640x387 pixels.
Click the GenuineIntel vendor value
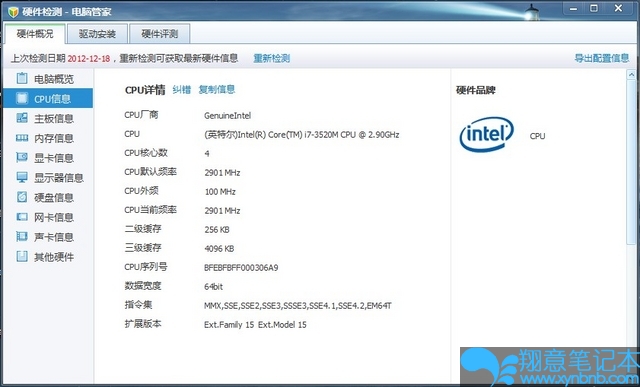(227, 116)
